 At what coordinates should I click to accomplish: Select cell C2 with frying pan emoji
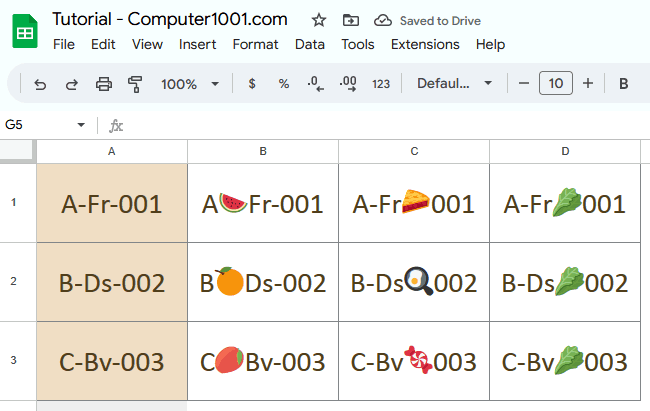pyautogui.click(x=414, y=282)
